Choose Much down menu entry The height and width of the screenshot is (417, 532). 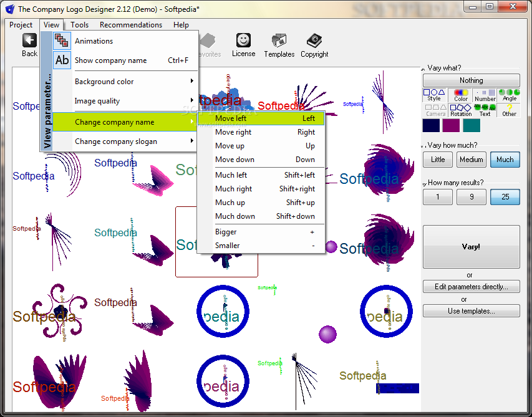[261, 216]
